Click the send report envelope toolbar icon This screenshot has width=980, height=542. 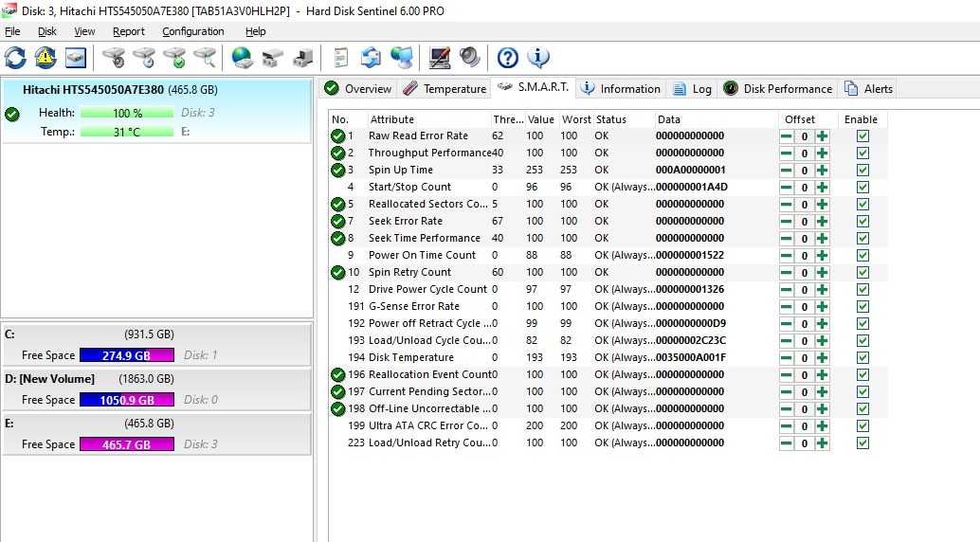(x=371, y=58)
